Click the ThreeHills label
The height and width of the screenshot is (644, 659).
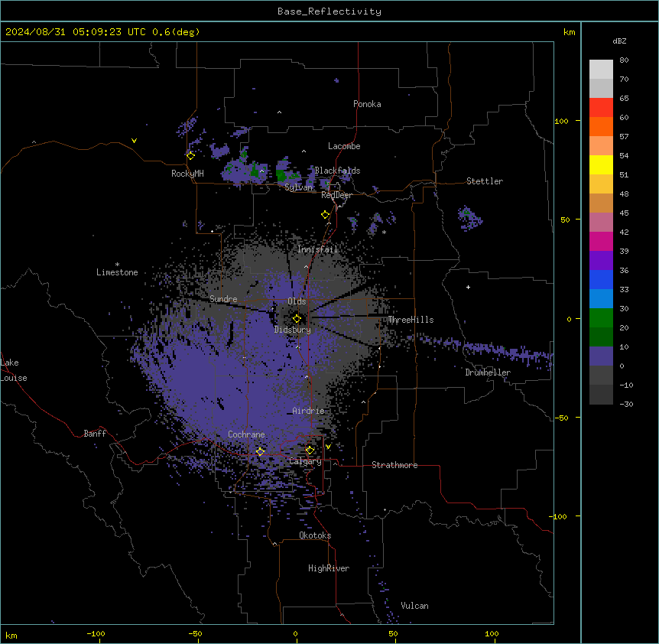point(411,320)
